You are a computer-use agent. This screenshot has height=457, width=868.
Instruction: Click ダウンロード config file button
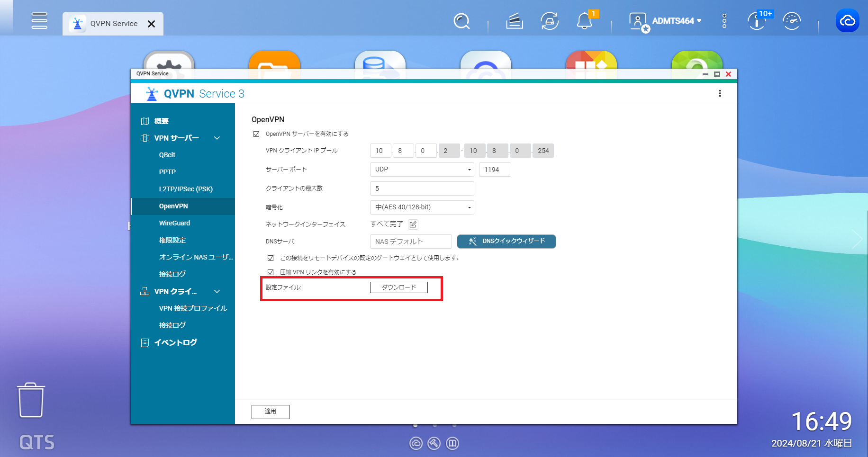tap(398, 287)
